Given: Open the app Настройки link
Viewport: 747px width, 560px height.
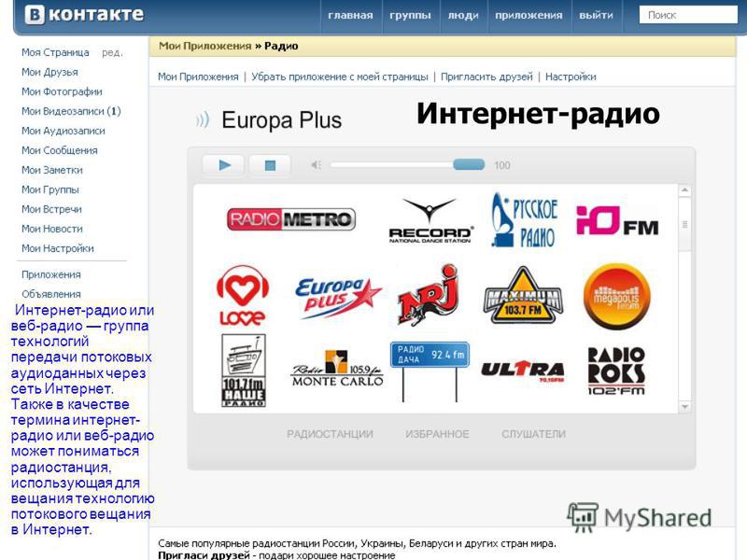Looking at the screenshot, I should 571,77.
